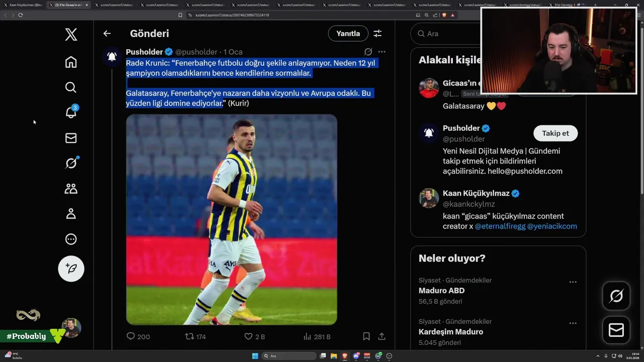The width and height of the screenshot is (644, 362).
Task: Open Notifications bell with 3 badge
Action: coord(71,112)
